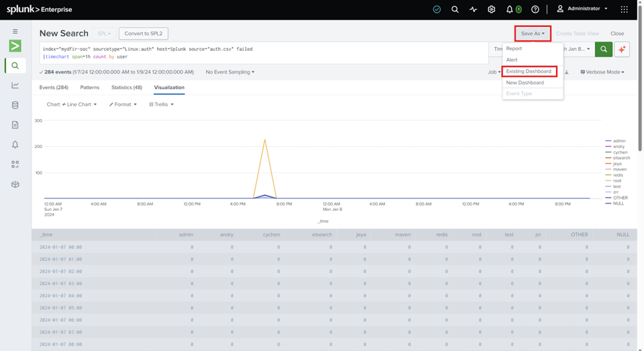Expand the Save As dropdown
This screenshot has height=351, width=644.
(x=532, y=34)
